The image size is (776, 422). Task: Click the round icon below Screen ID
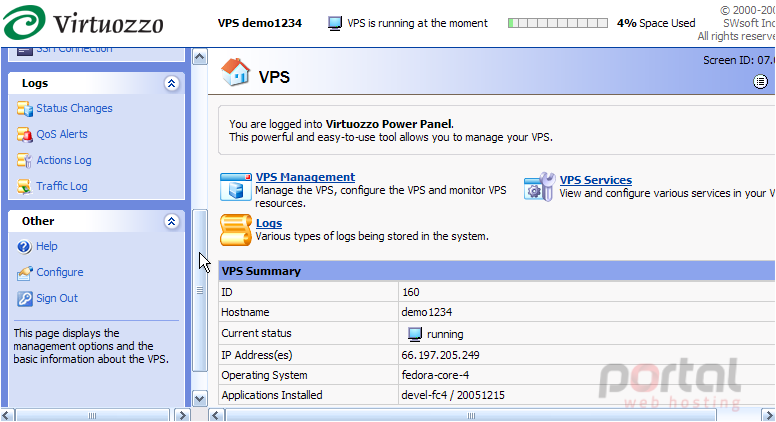pos(760,82)
